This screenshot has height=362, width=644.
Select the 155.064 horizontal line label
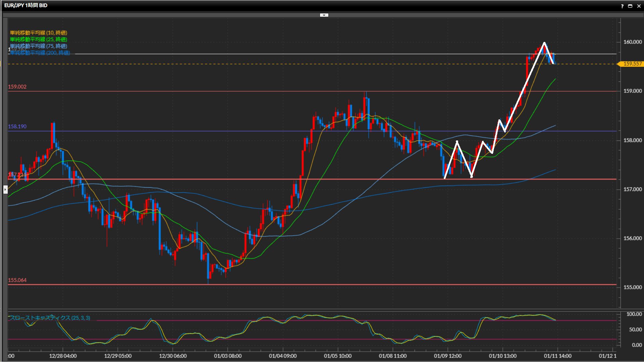[x=17, y=280]
